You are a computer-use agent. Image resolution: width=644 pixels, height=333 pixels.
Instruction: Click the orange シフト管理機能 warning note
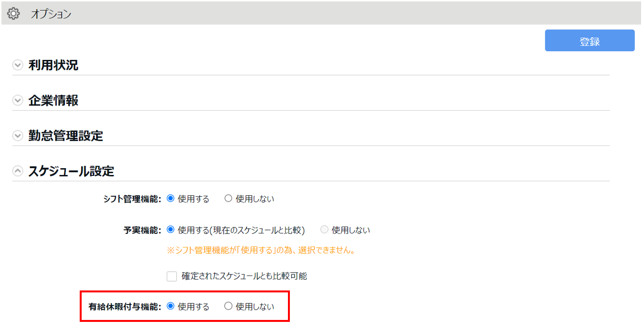coord(261,250)
